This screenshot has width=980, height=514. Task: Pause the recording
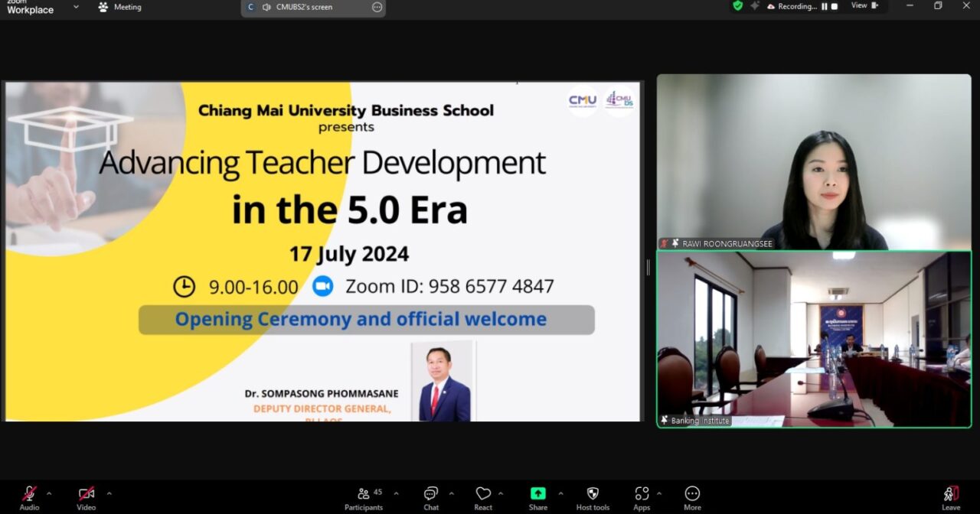[825, 7]
